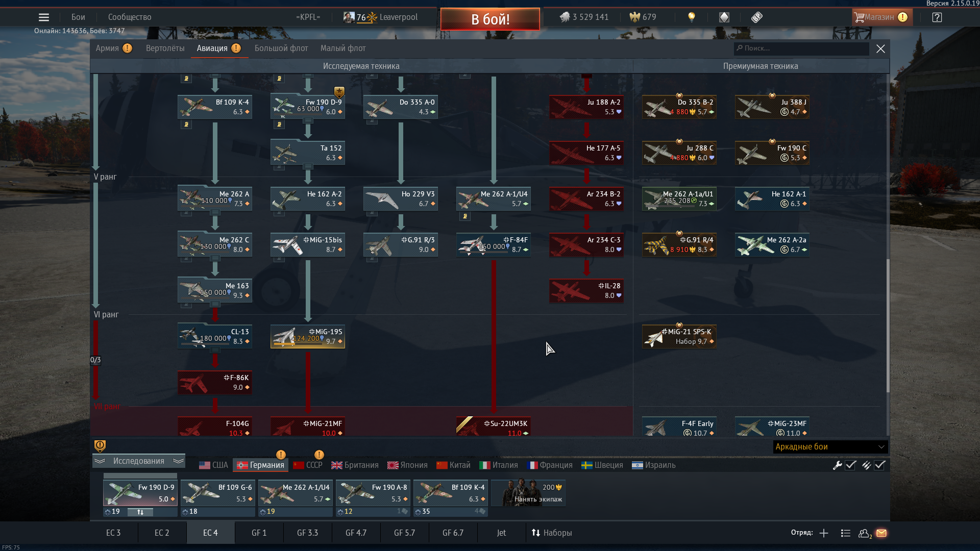
Task: Open the help question mark icon
Action: [937, 17]
